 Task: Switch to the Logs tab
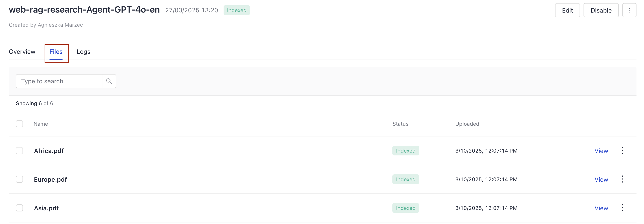pyautogui.click(x=83, y=52)
